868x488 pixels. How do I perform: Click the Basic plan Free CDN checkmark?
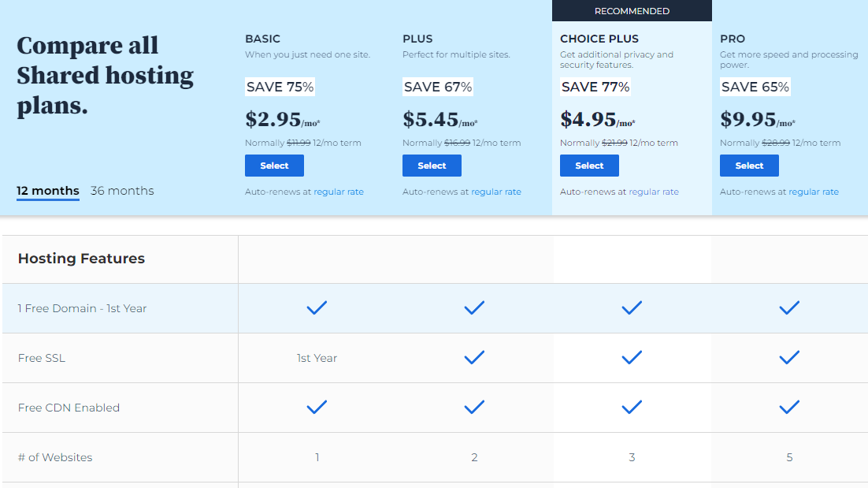pyautogui.click(x=317, y=407)
